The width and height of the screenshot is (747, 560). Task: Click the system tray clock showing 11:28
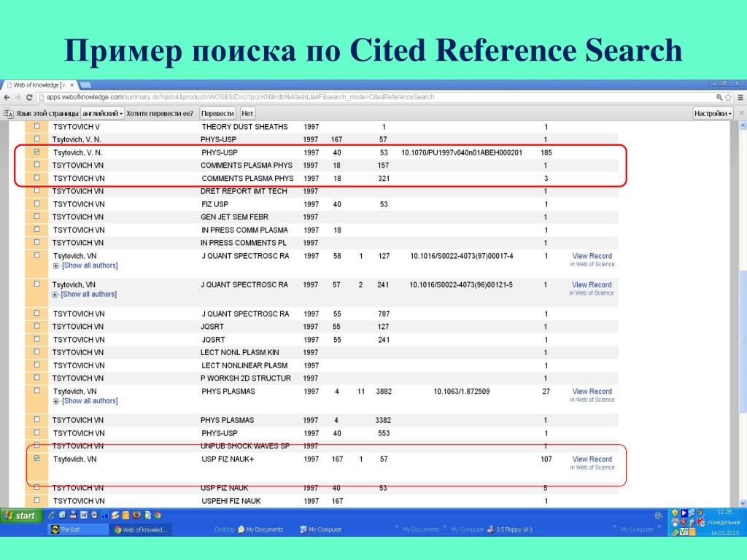(x=724, y=512)
